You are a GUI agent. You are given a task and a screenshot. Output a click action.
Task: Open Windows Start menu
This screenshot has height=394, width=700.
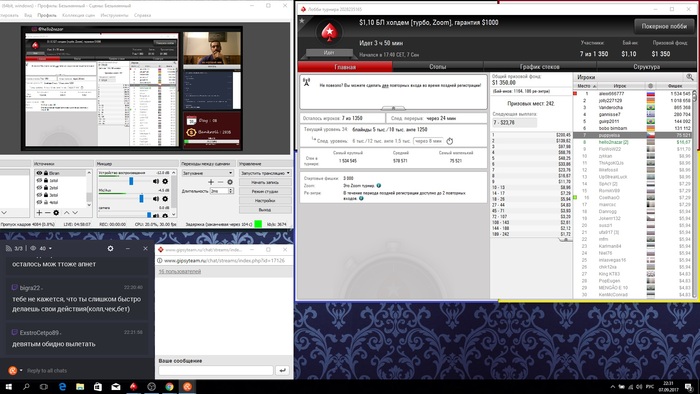coord(8,386)
